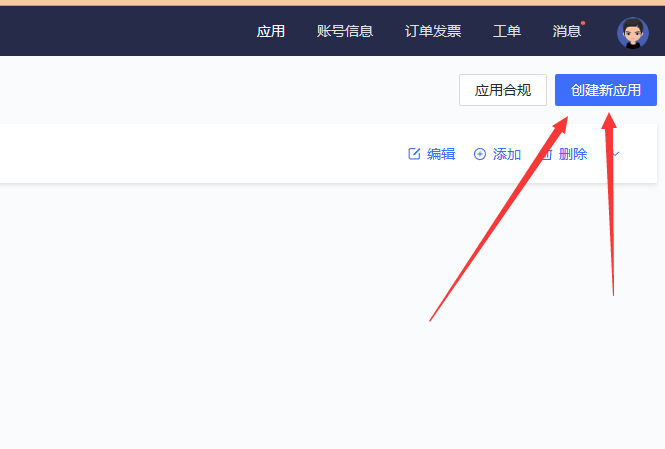
Task: Click the 添加 link
Action: pyautogui.click(x=497, y=154)
